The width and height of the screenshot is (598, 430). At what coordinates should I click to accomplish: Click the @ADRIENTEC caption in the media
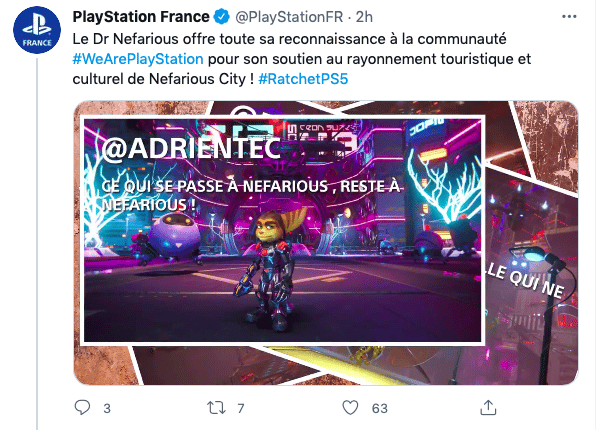point(191,148)
